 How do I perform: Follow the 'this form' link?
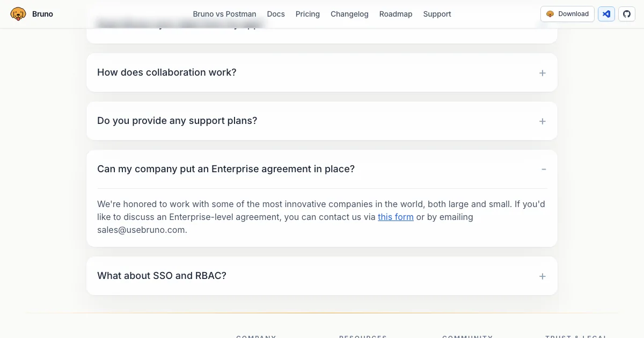point(396,217)
